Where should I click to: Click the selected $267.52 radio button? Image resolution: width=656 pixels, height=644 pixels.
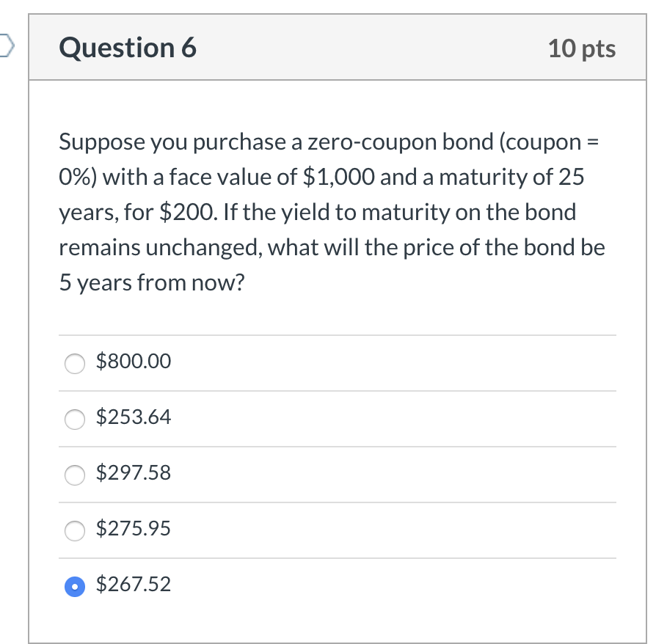tap(74, 586)
